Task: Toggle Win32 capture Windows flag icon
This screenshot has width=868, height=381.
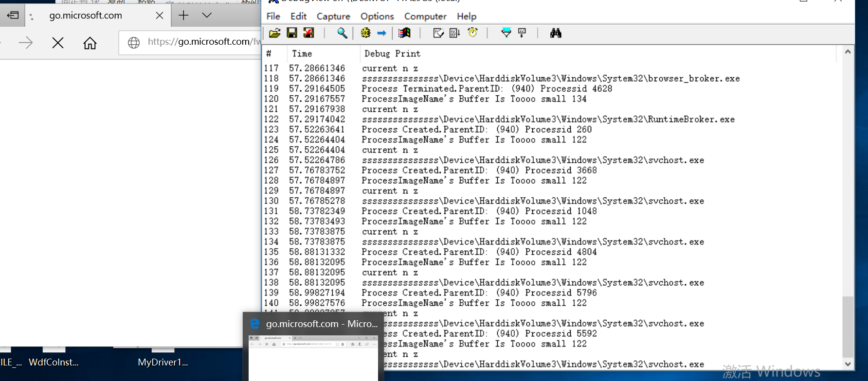Action: [x=404, y=33]
